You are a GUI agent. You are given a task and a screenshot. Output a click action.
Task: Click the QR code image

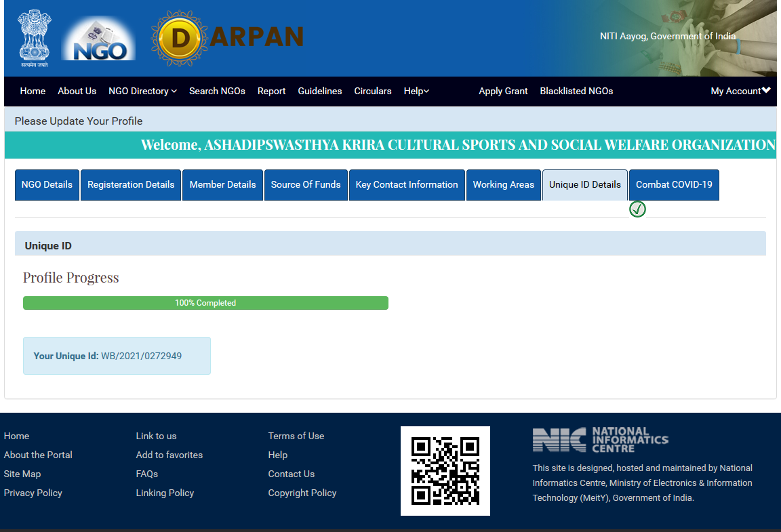[445, 471]
